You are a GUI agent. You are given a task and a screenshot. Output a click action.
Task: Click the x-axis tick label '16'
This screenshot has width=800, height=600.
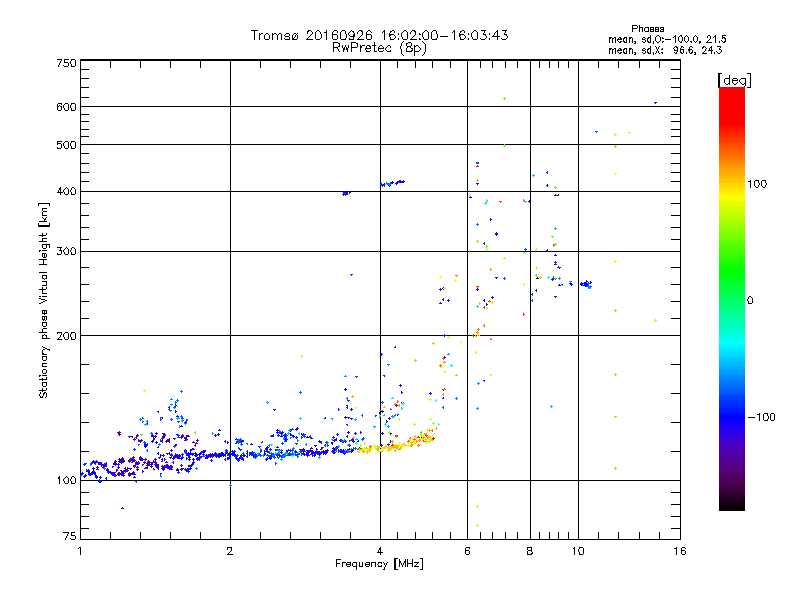(680, 551)
